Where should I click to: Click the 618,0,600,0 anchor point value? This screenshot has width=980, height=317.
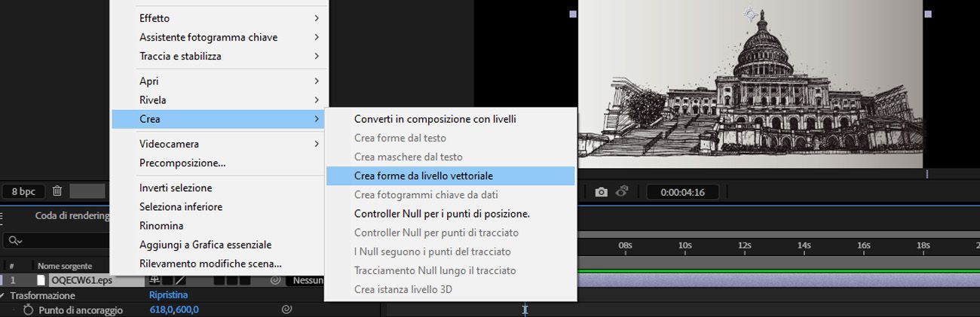tap(174, 309)
